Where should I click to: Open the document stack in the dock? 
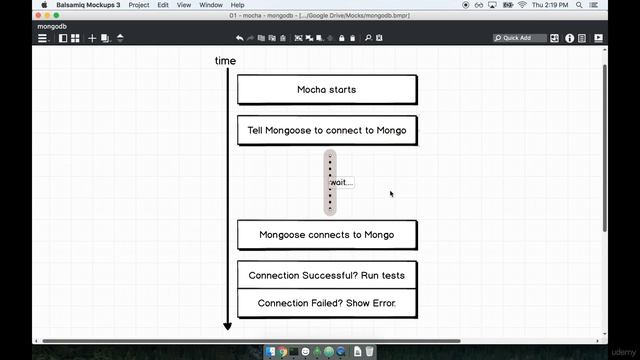coord(358,351)
